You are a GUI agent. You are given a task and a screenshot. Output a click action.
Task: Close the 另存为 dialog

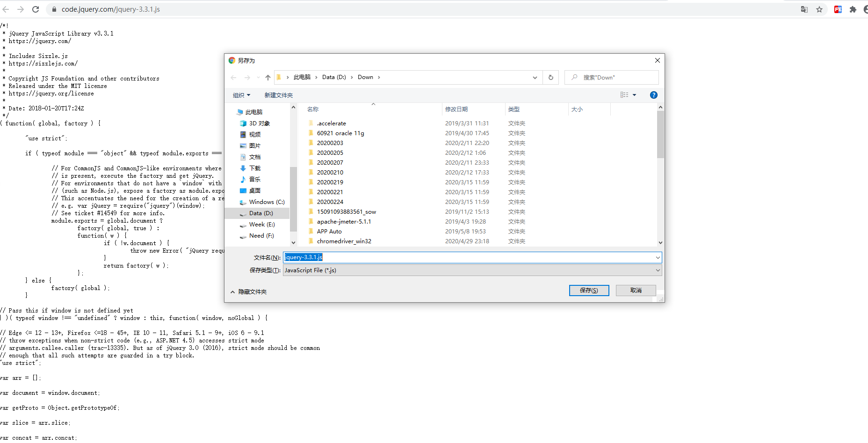pos(658,60)
